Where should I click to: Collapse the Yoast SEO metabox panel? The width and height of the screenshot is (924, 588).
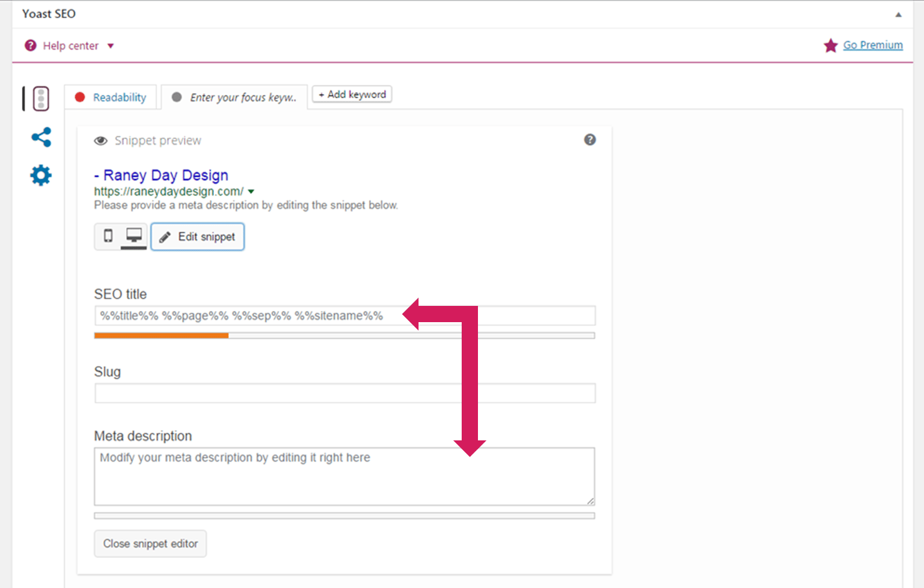click(x=898, y=14)
